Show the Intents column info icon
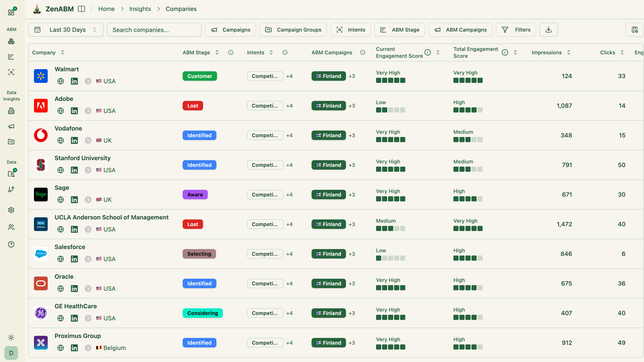 pos(285,52)
